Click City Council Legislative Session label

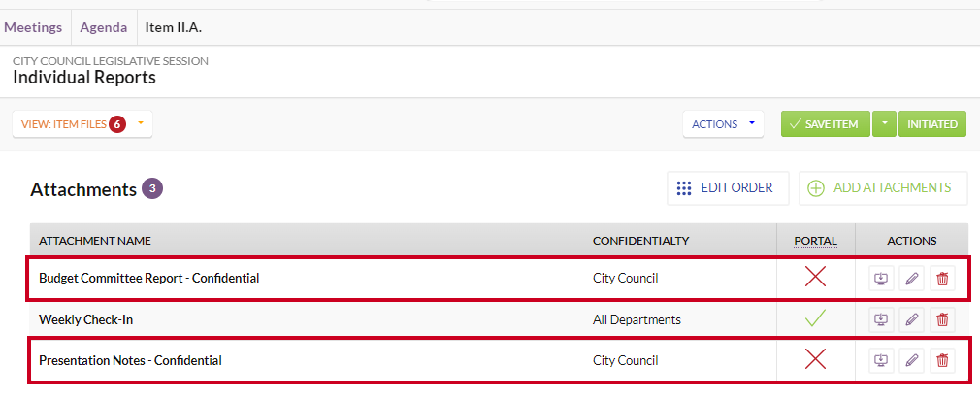(111, 61)
